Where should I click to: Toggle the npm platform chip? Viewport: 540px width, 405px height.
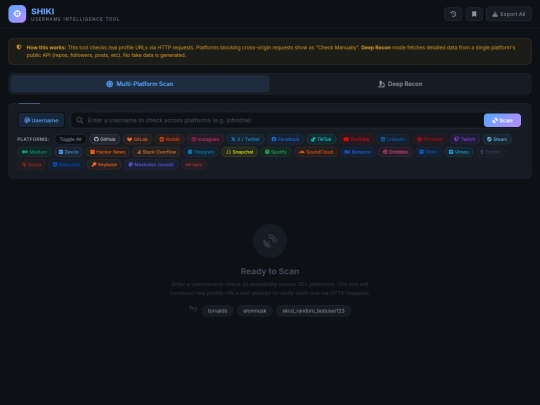pos(194,165)
